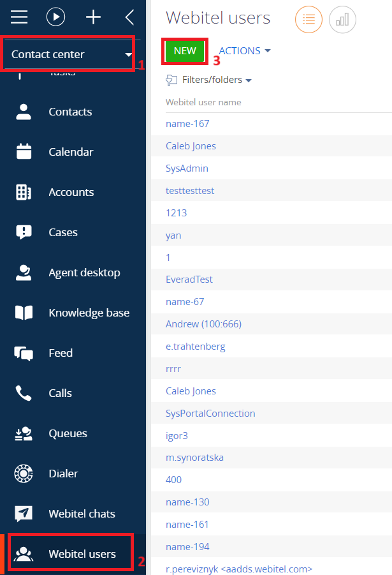Navigate to the Cases section

(63, 232)
